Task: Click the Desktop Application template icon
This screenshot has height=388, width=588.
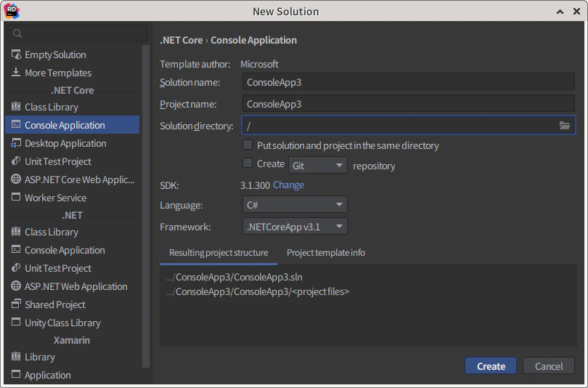Action: pos(16,143)
